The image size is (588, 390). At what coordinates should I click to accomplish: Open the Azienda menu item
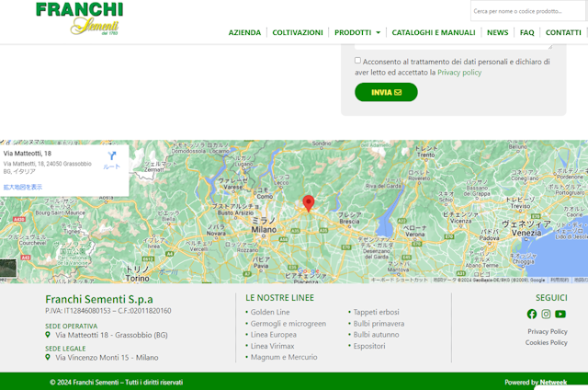click(x=244, y=33)
